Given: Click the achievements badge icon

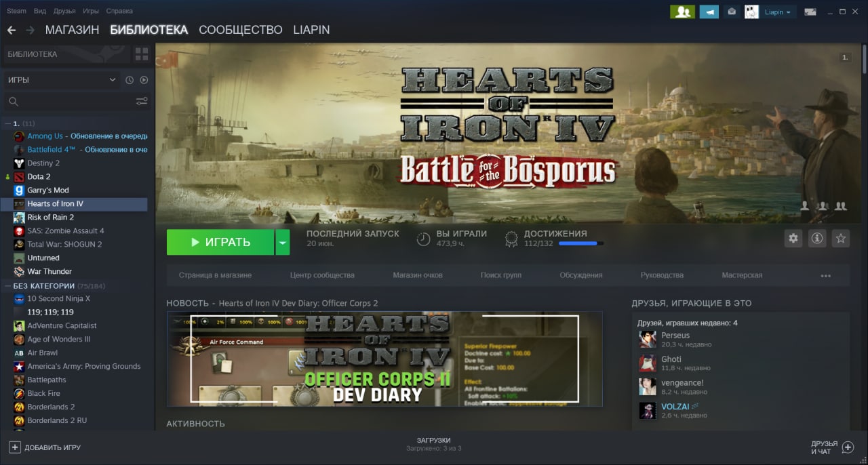Looking at the screenshot, I should point(512,239).
